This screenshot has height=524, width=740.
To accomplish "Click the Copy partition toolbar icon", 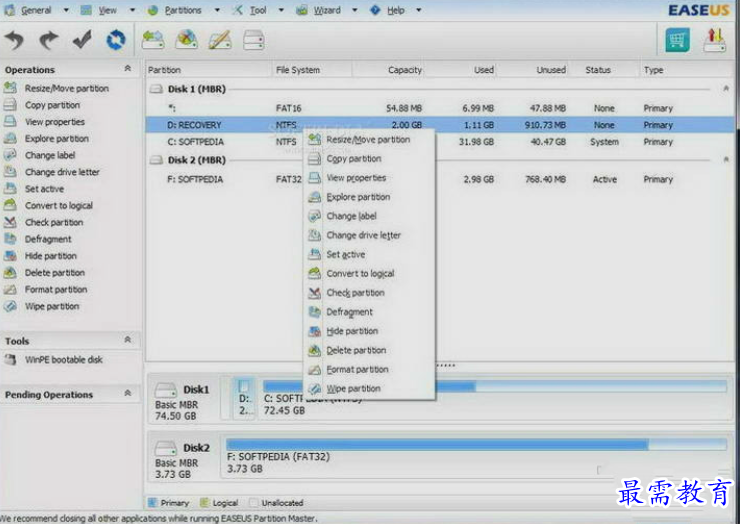I will (253, 40).
